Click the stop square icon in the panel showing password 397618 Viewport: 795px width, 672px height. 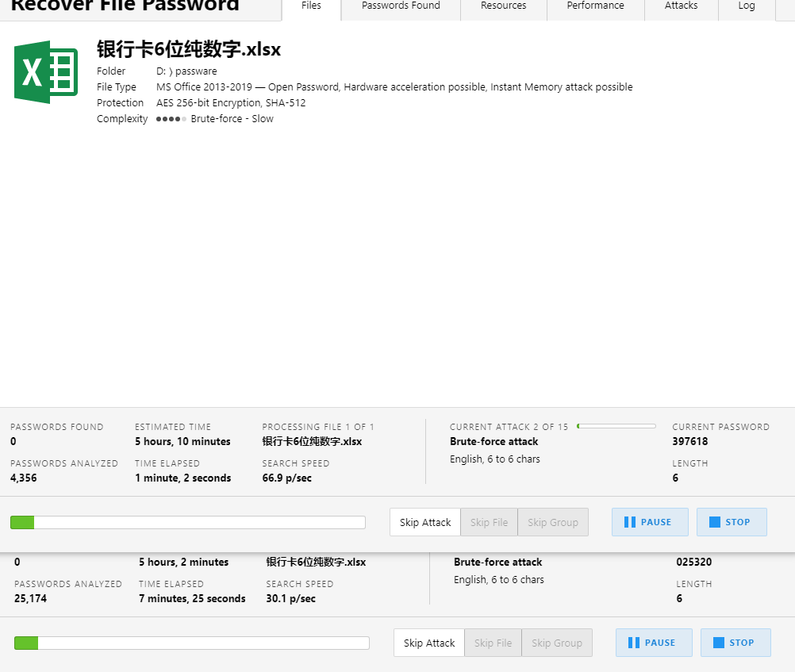click(715, 522)
